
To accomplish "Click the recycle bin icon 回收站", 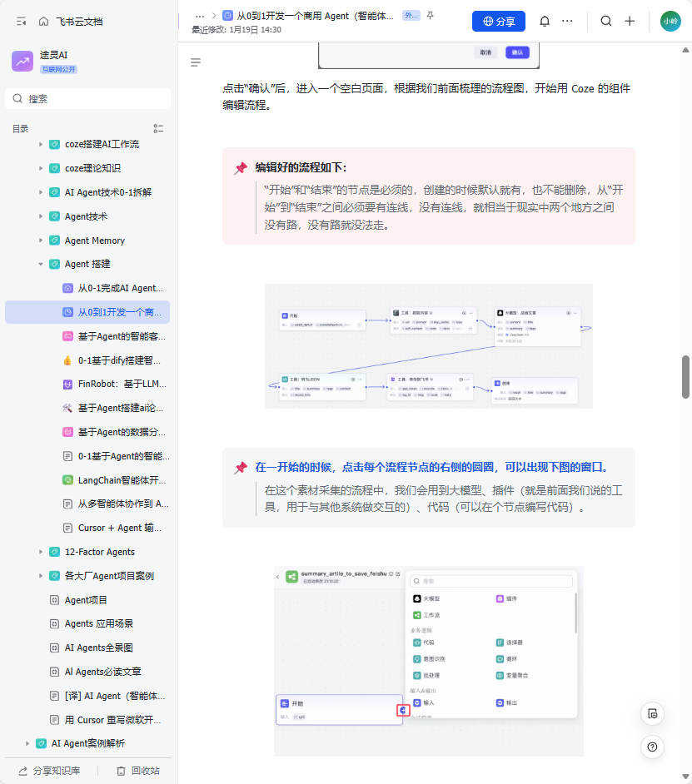I will tap(121, 771).
